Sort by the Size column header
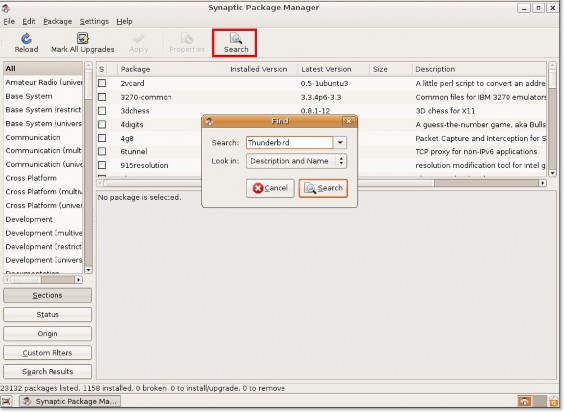 pos(391,69)
